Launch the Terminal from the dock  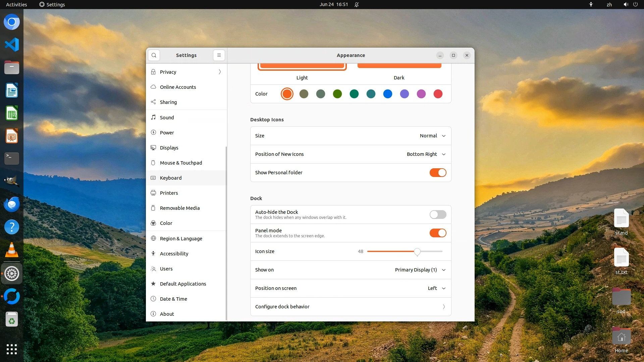(x=12, y=158)
